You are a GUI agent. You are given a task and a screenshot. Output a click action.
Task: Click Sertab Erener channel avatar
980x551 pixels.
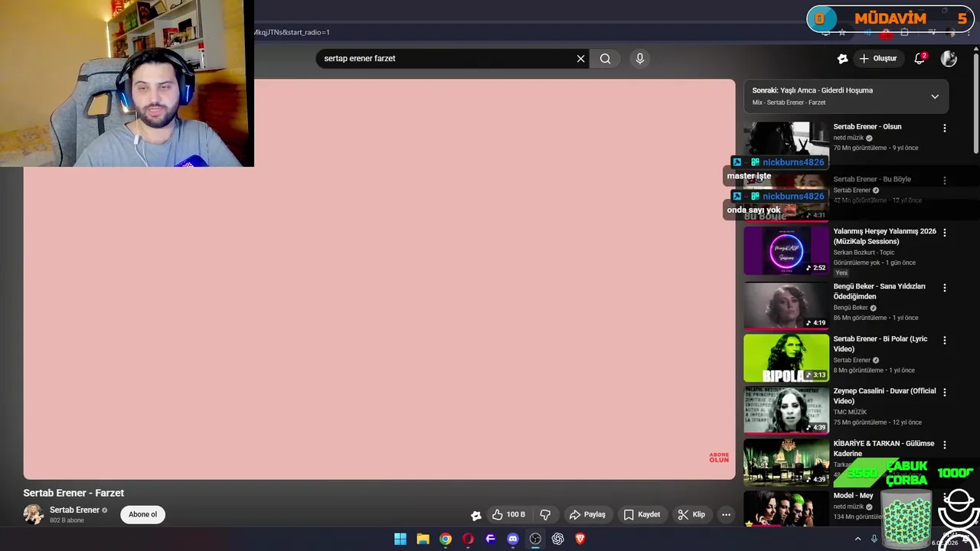[34, 514]
